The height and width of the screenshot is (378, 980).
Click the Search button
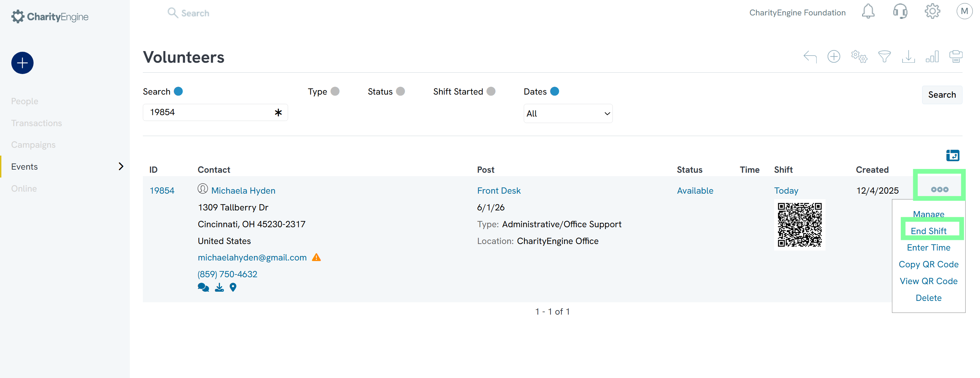[942, 95]
